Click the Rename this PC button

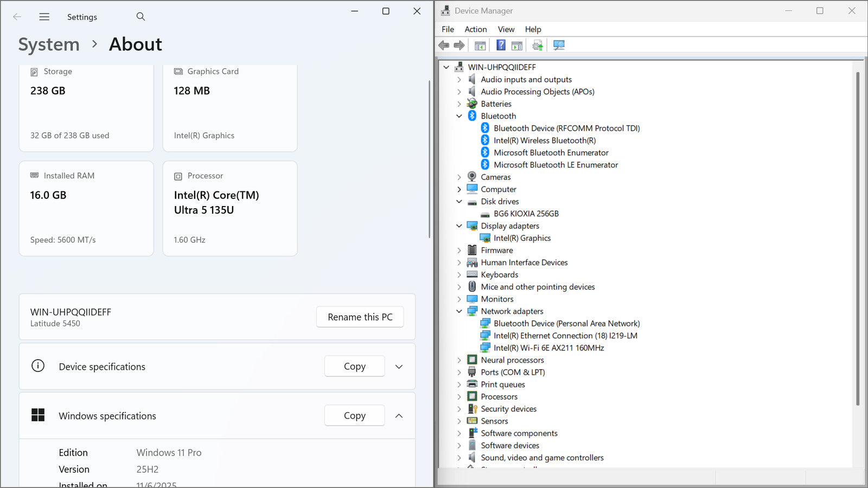coord(360,317)
